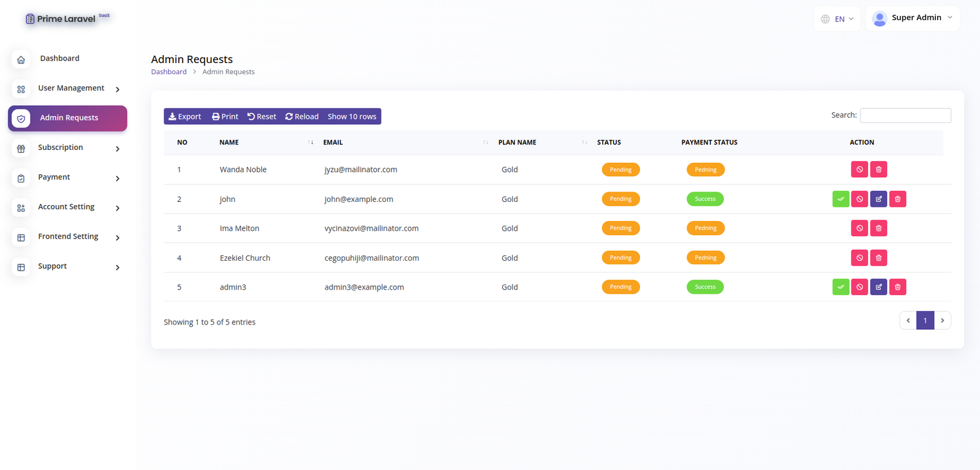
Task: Approve john's admin request with green checkmark
Action: 840,199
